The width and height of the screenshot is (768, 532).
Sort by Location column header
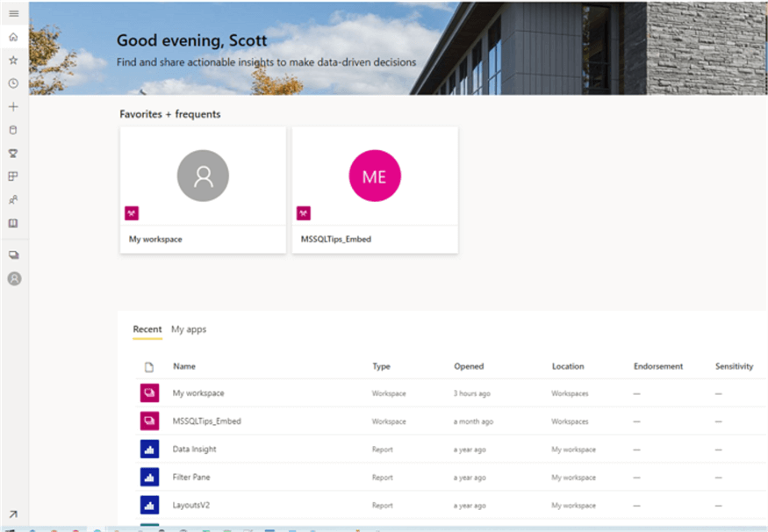568,366
